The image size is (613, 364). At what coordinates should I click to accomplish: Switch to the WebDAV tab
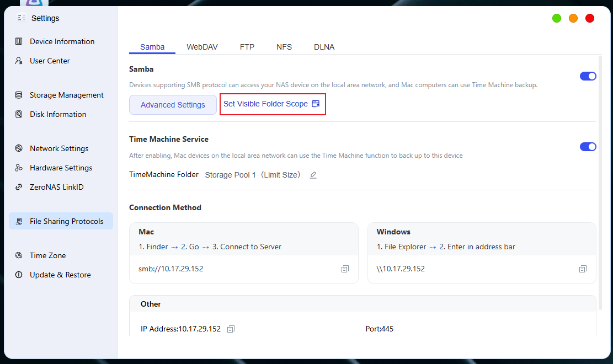(202, 47)
